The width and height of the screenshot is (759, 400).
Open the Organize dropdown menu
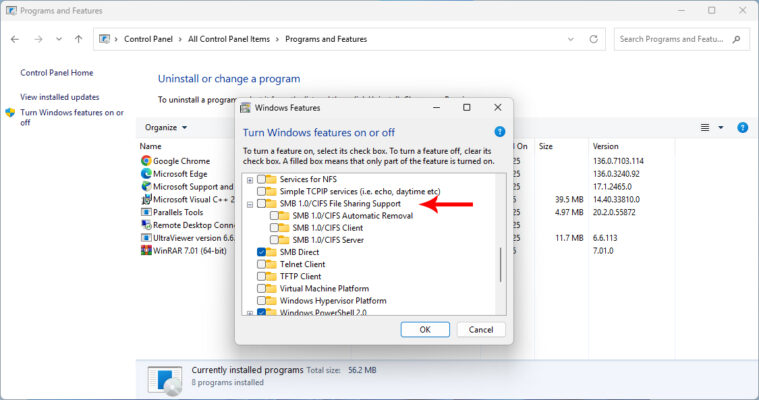pyautogui.click(x=166, y=127)
